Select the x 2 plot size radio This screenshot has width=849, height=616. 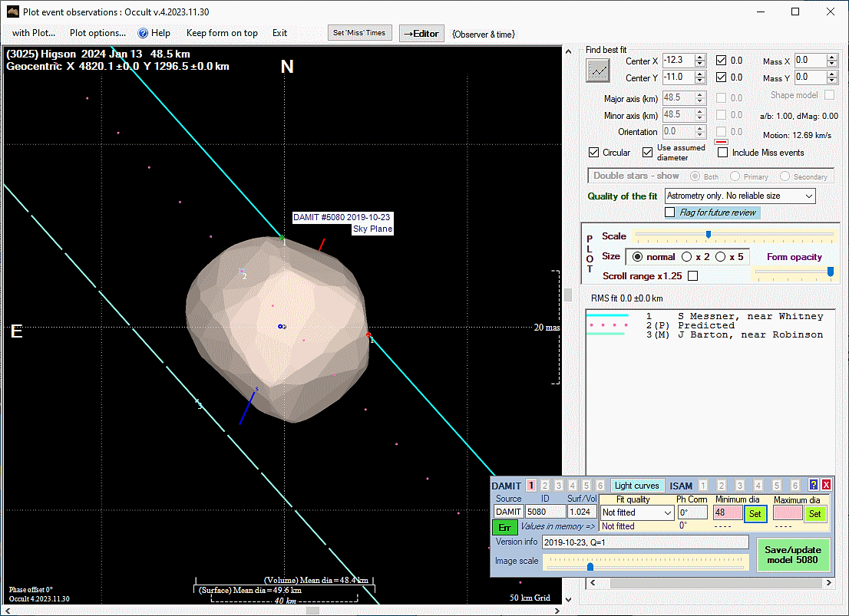pyautogui.click(x=686, y=257)
